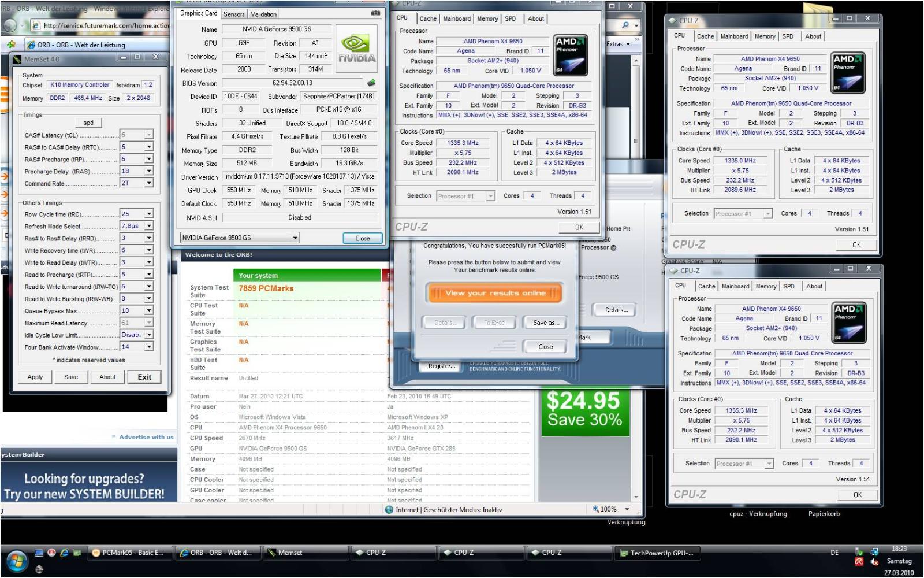Click the network monitors tray icon
This screenshot has width=924, height=578.
874,551
